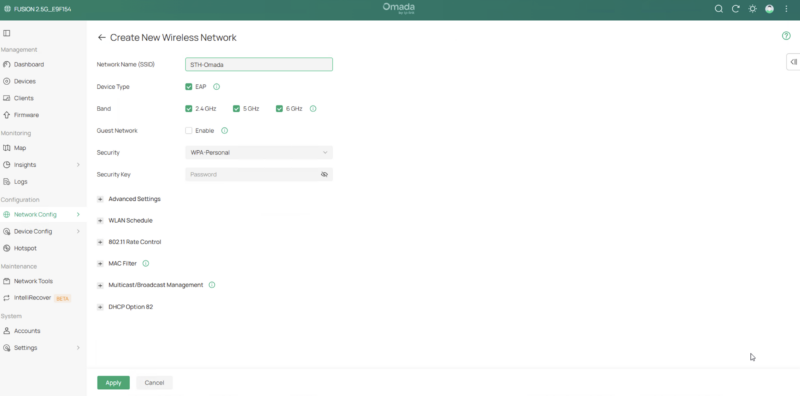The height and width of the screenshot is (396, 800).
Task: Uncheck the EAP device type checkbox
Action: [x=189, y=87]
